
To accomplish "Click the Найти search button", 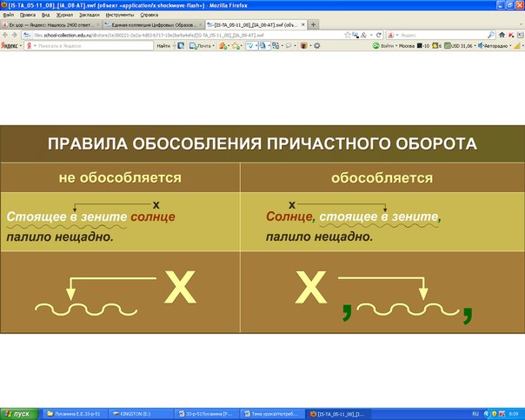I will tap(163, 46).
